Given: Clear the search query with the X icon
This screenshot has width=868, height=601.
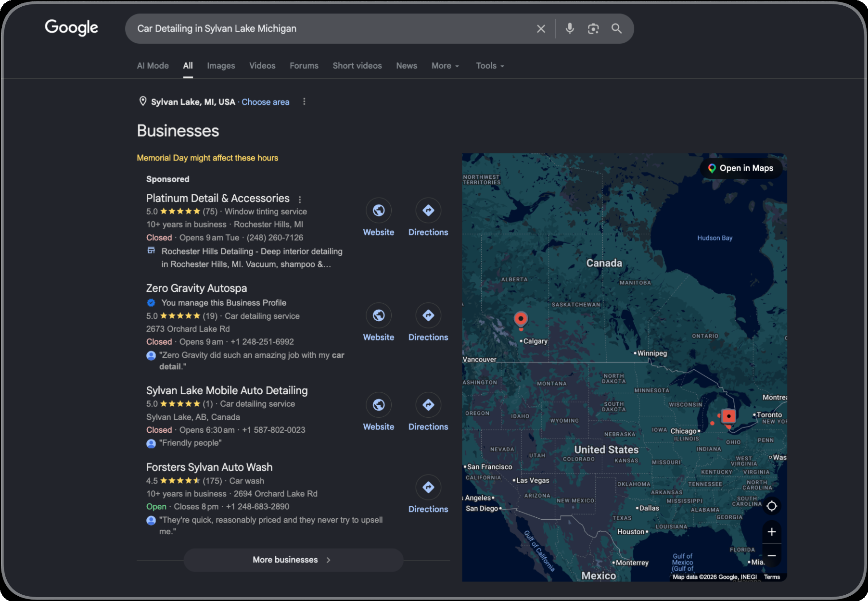Looking at the screenshot, I should click(x=541, y=29).
